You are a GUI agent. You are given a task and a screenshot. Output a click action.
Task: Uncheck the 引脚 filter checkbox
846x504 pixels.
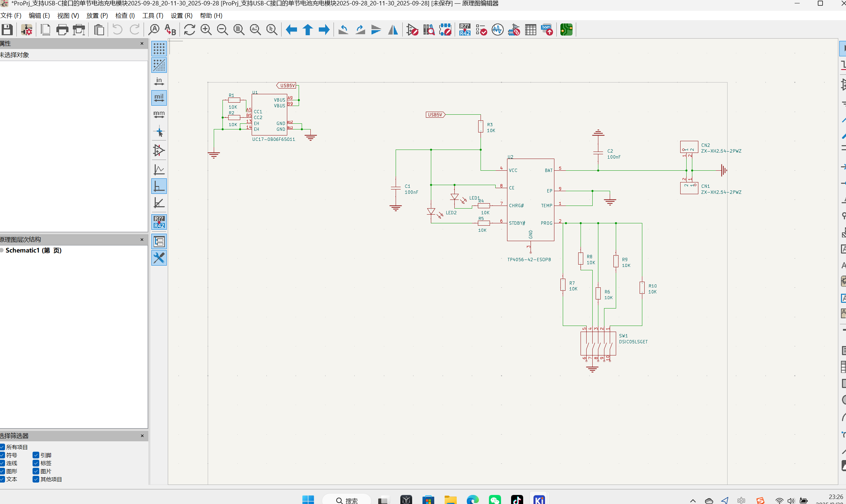coord(36,455)
